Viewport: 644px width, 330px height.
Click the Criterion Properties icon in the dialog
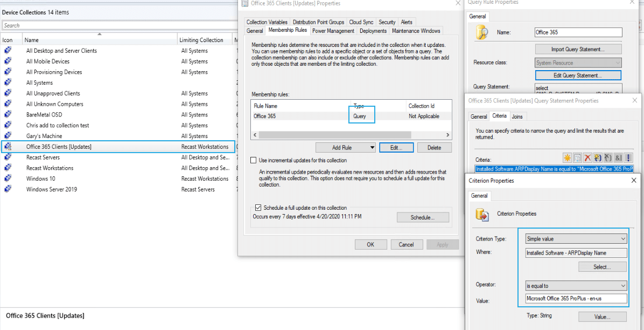[482, 214]
